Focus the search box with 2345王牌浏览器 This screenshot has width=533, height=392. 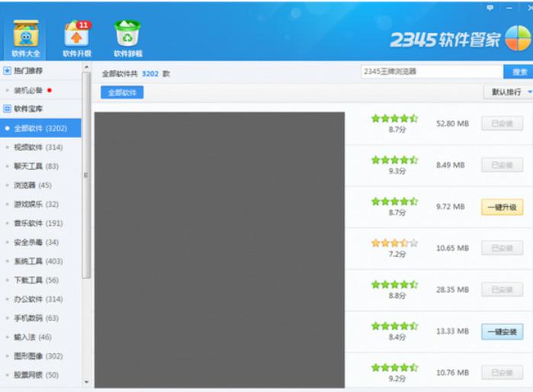[x=432, y=72]
